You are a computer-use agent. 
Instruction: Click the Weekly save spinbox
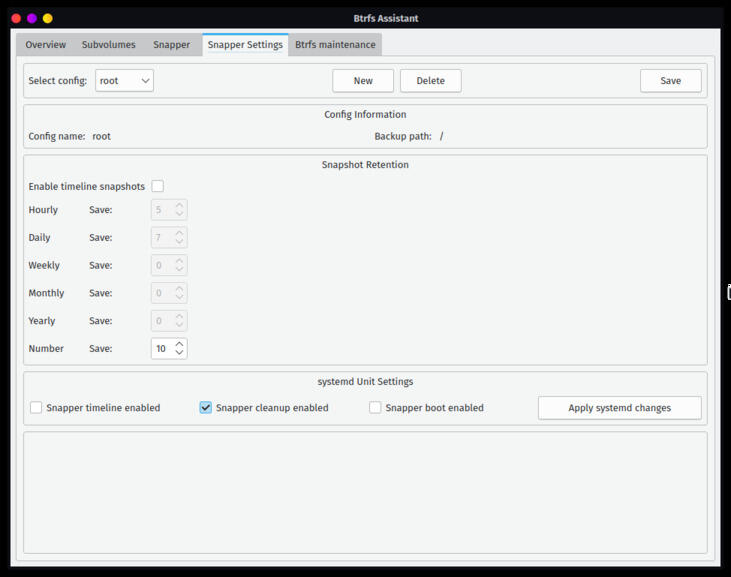[169, 265]
